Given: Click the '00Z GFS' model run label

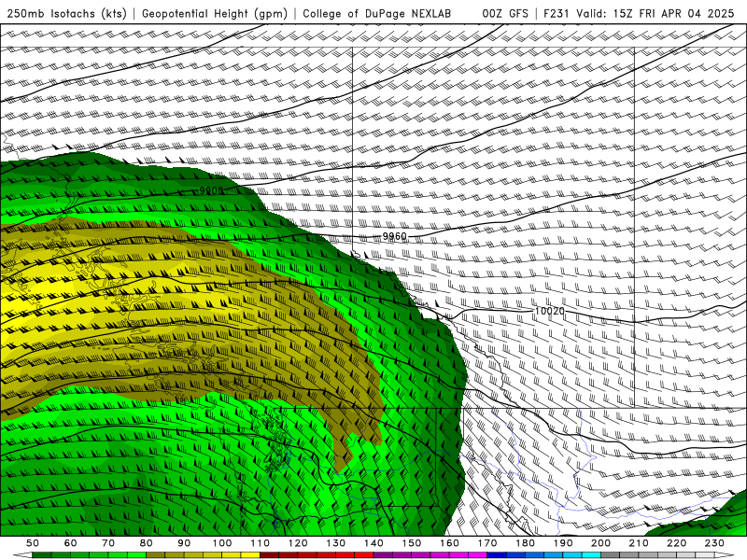Looking at the screenshot, I should click(x=505, y=13).
